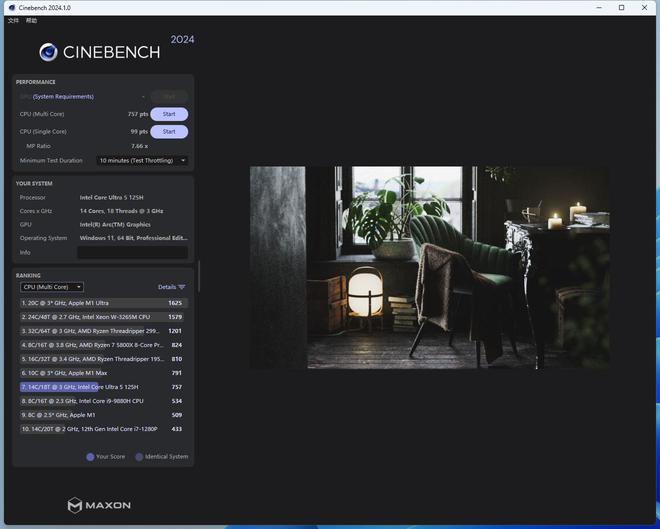660x529 pixels.
Task: Click the Processor name Intel Core Ultra 5 125H
Action: point(112,197)
